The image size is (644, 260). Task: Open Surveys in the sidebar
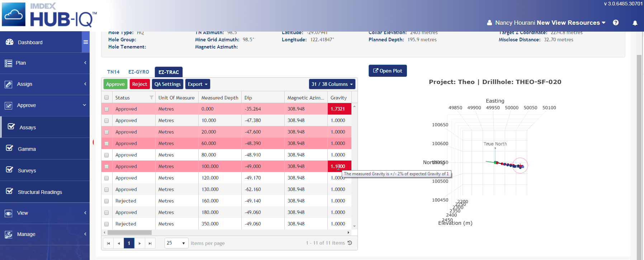click(x=46, y=170)
